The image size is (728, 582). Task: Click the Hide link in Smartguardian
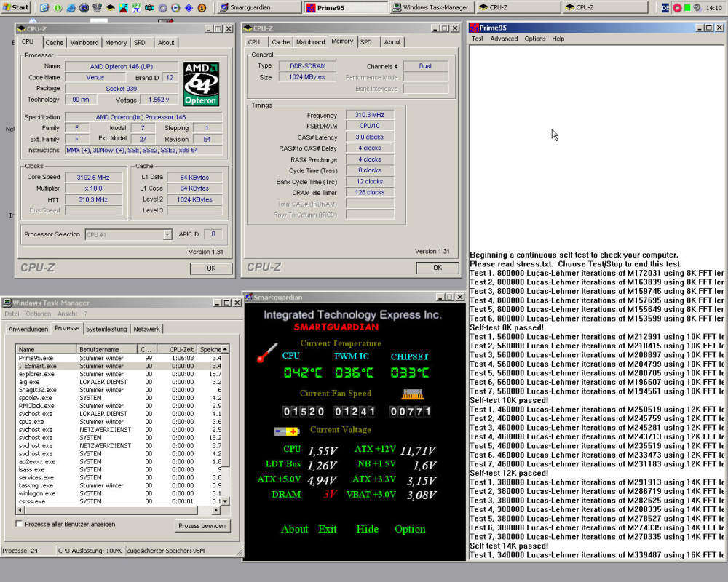[x=367, y=529]
